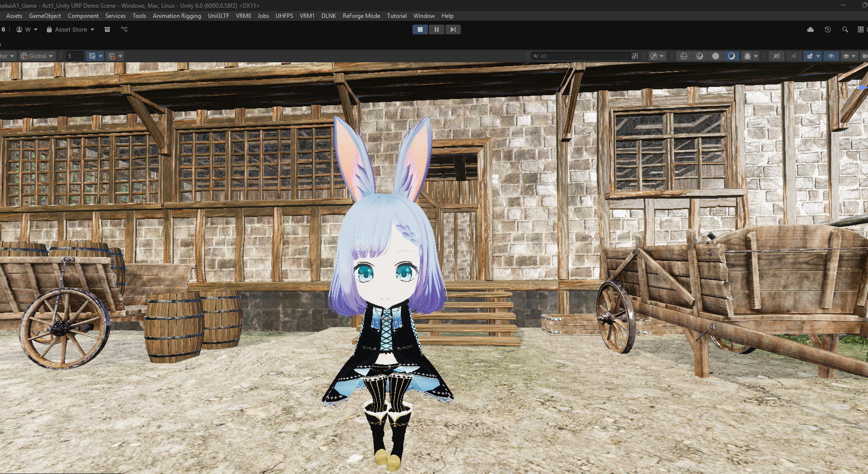This screenshot has height=474, width=868.
Task: Open the Asset Store dropdown
Action: point(71,29)
